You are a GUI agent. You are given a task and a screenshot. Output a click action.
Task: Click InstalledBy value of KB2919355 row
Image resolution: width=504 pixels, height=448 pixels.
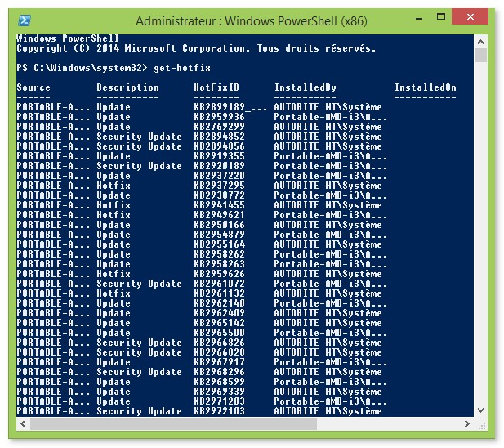[331, 156]
